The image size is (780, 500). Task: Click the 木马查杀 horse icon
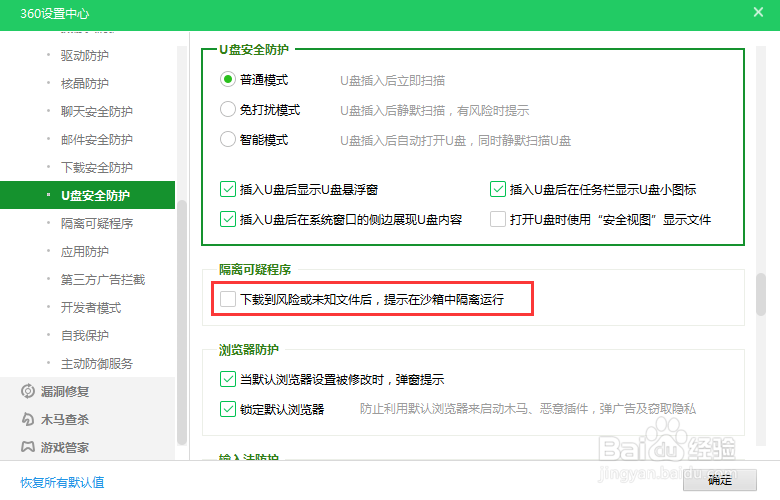point(28,419)
